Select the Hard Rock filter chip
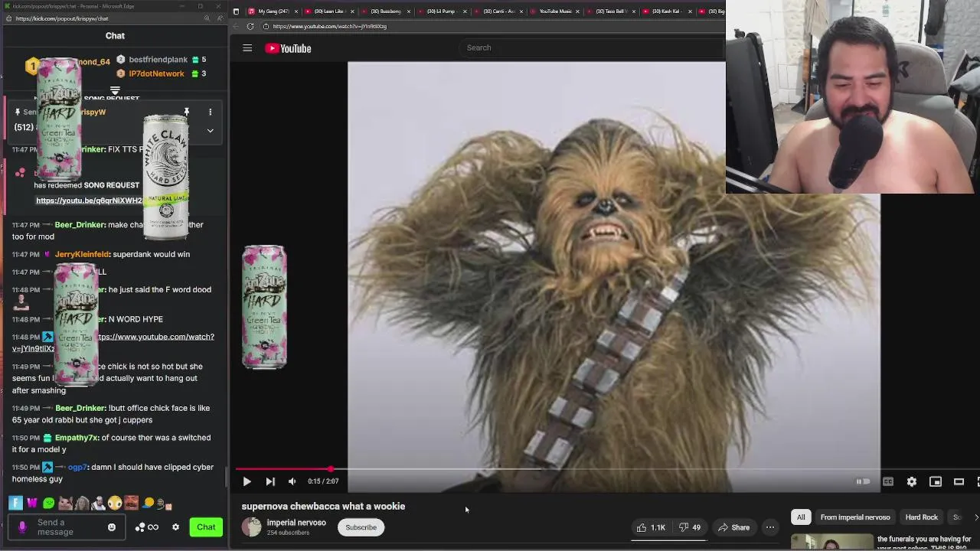This screenshot has width=980, height=551. (921, 517)
